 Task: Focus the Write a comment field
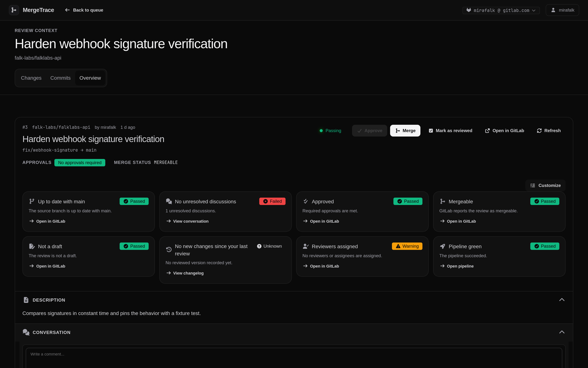(x=294, y=358)
